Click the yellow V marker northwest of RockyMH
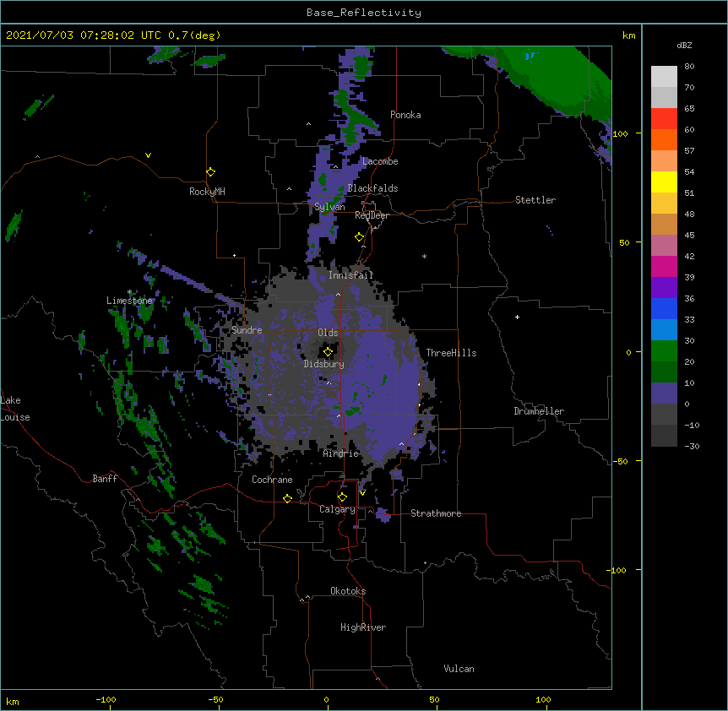The height and width of the screenshot is (711, 728). point(148,155)
